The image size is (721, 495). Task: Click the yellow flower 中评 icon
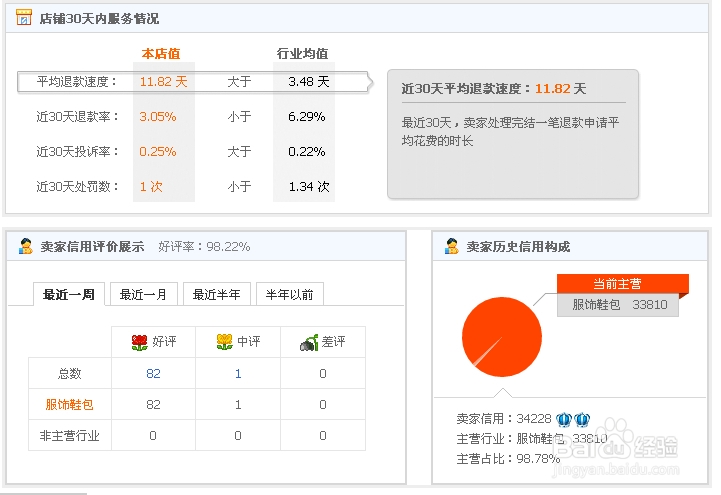224,342
